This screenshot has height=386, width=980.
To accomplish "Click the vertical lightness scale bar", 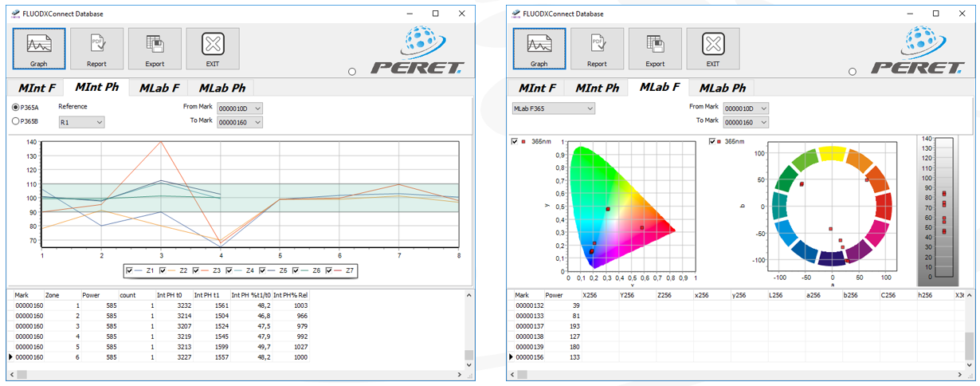I will (943, 207).
